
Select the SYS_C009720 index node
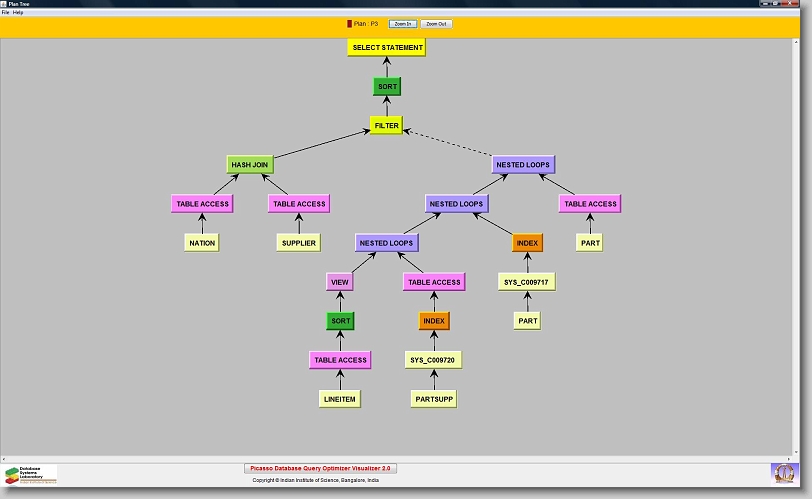pos(434,359)
